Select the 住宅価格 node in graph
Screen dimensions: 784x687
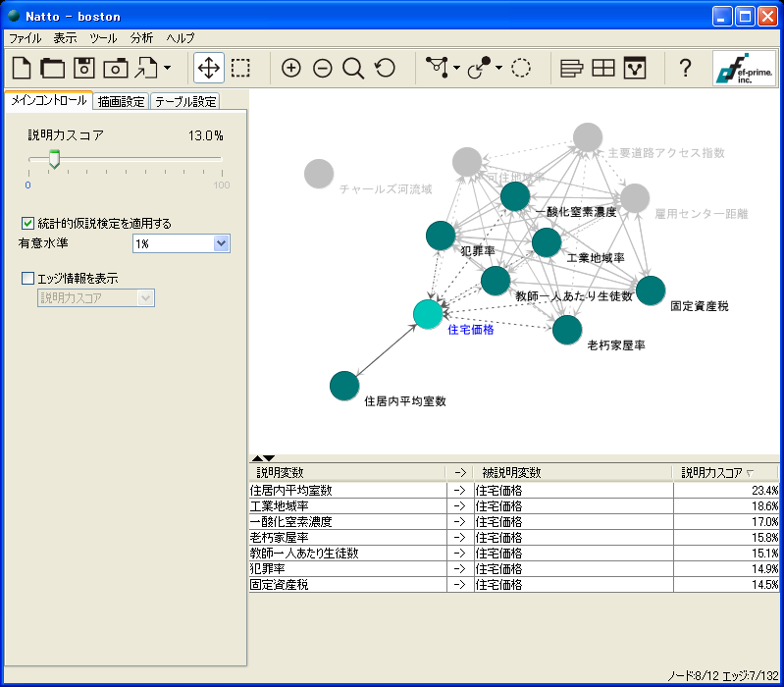428,313
